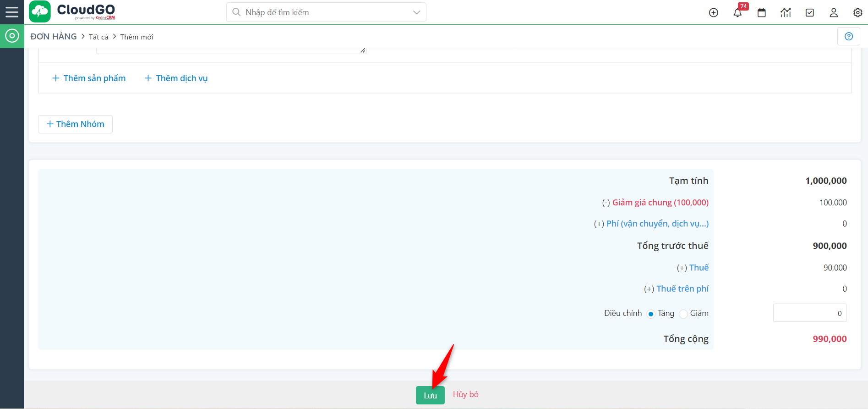This screenshot has height=409, width=868.
Task: Click Thêm mới breadcrumb text
Action: tap(137, 37)
